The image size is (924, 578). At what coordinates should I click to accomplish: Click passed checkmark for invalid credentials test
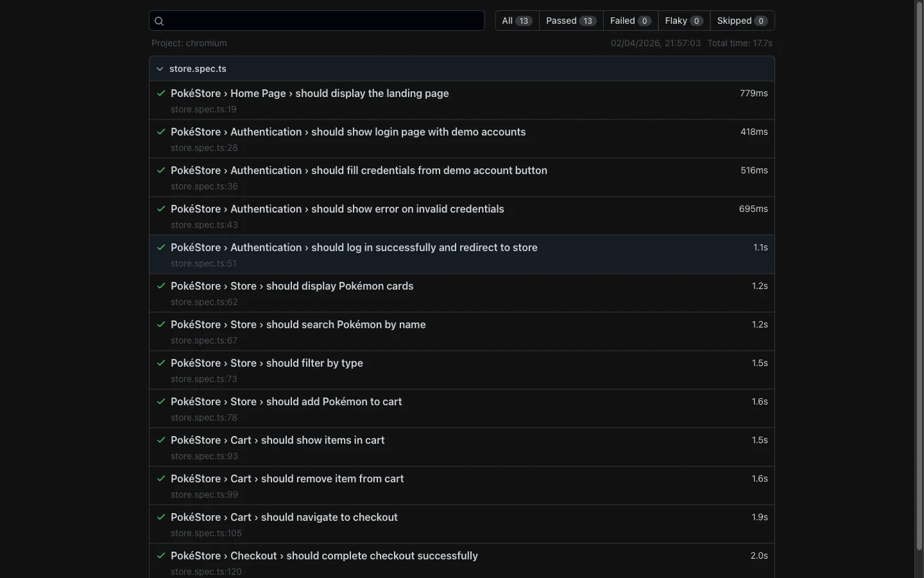pos(161,209)
